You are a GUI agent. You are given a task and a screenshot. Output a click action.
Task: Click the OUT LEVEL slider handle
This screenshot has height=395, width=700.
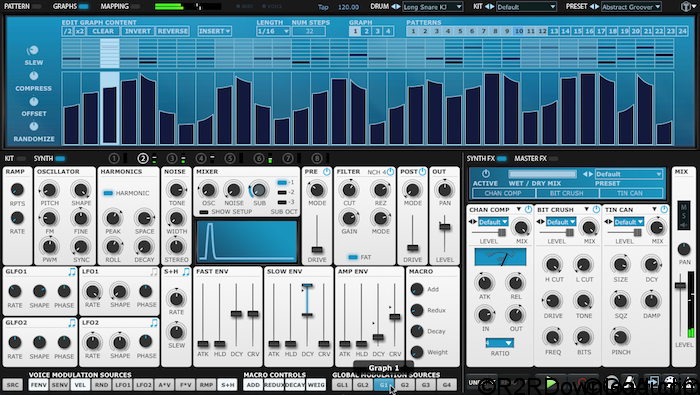pyautogui.click(x=445, y=226)
